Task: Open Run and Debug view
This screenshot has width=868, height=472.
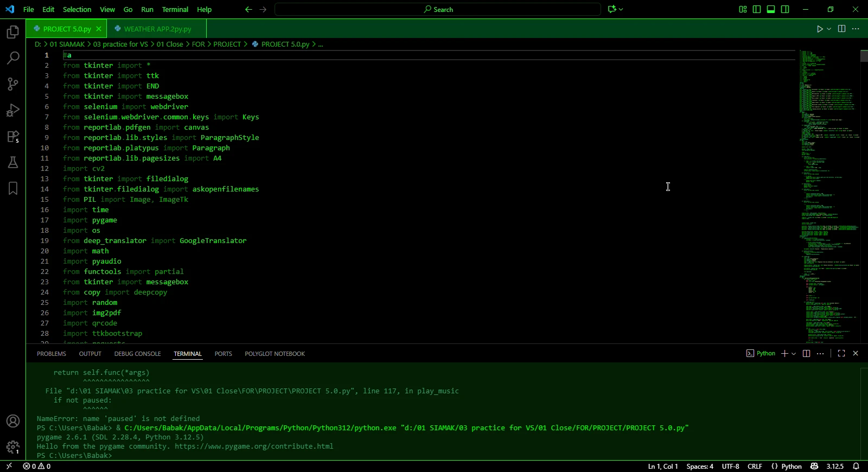Action: (x=13, y=110)
